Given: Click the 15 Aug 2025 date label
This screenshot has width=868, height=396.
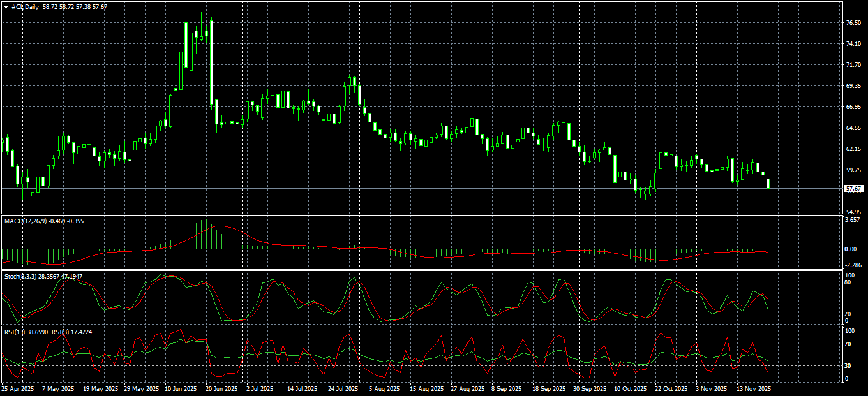Looking at the screenshot, I should (x=426, y=388).
